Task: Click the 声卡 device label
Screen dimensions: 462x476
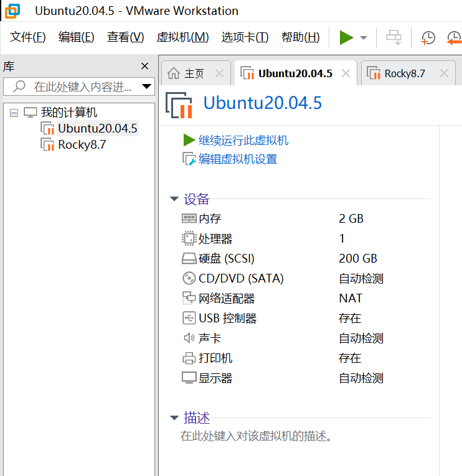Action: [210, 338]
